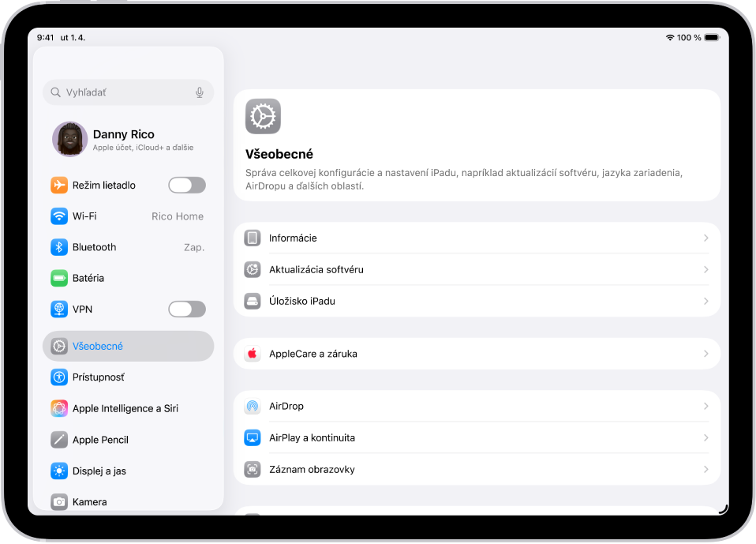Tap Danny Rico's avatar picture
The image size is (756, 544).
pyautogui.click(x=70, y=140)
